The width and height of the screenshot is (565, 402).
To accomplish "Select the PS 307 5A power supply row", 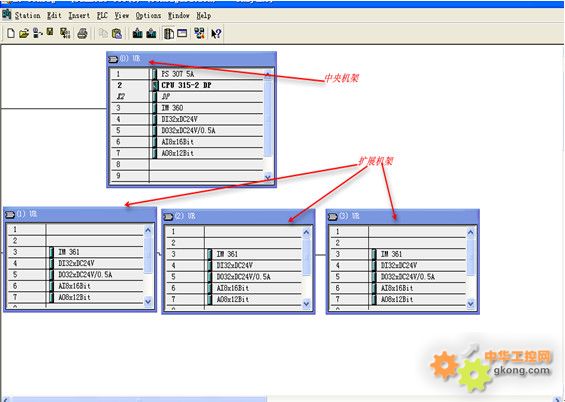I will (187, 74).
